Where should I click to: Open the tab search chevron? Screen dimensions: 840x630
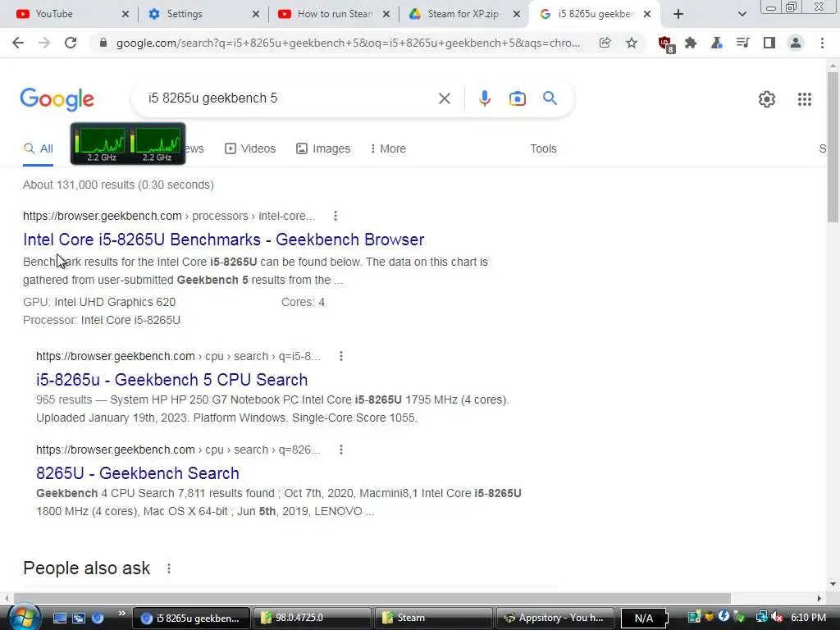pos(742,14)
